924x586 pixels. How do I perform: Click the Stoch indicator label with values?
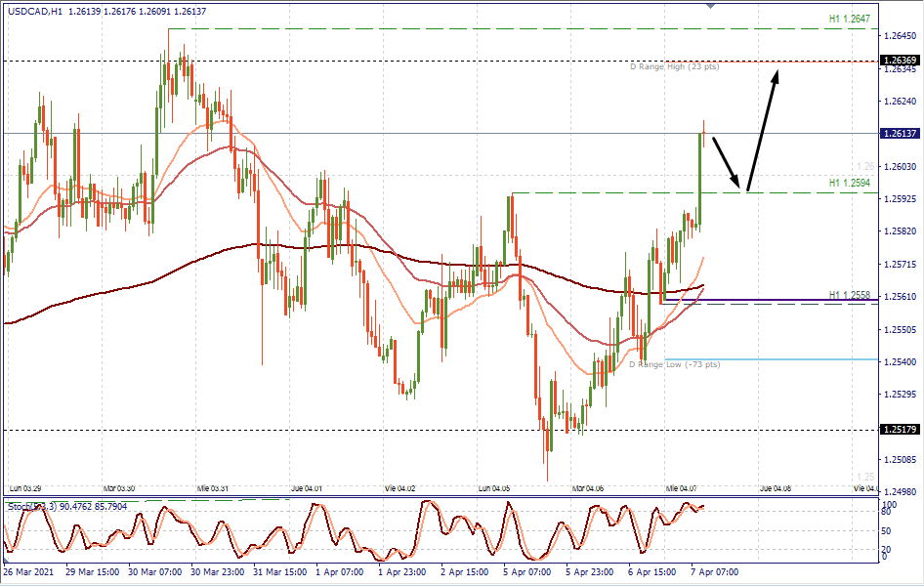[66, 507]
